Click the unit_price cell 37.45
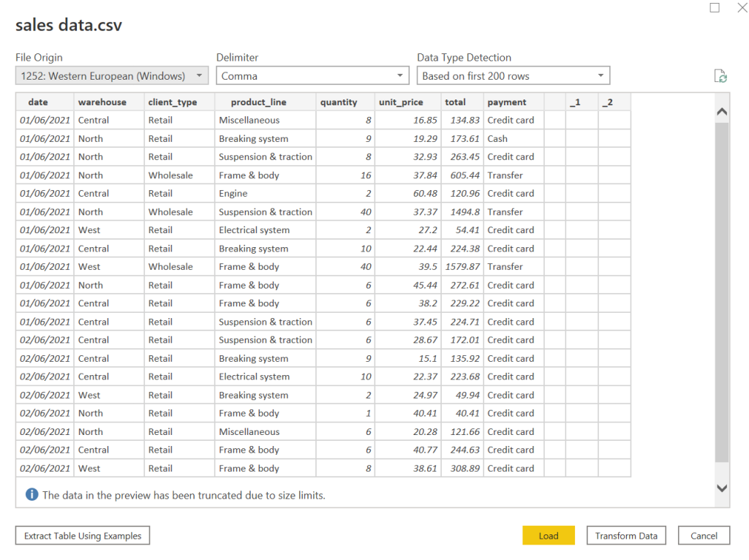 [408, 322]
